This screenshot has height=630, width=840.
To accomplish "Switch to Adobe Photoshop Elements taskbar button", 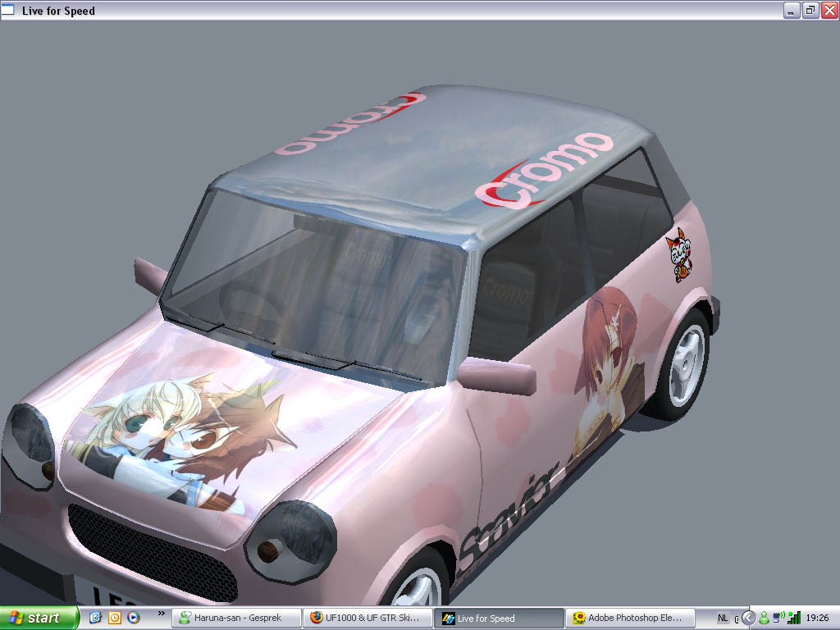I will (630, 619).
